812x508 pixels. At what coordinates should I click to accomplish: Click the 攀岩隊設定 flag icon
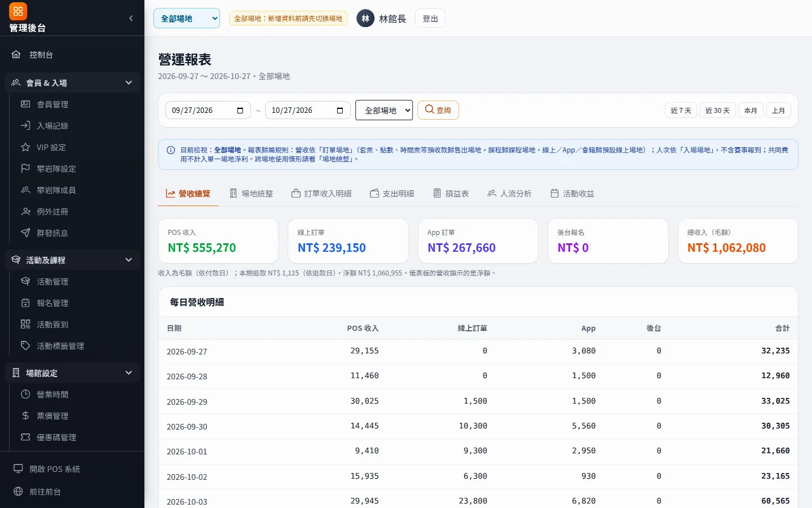(25, 169)
